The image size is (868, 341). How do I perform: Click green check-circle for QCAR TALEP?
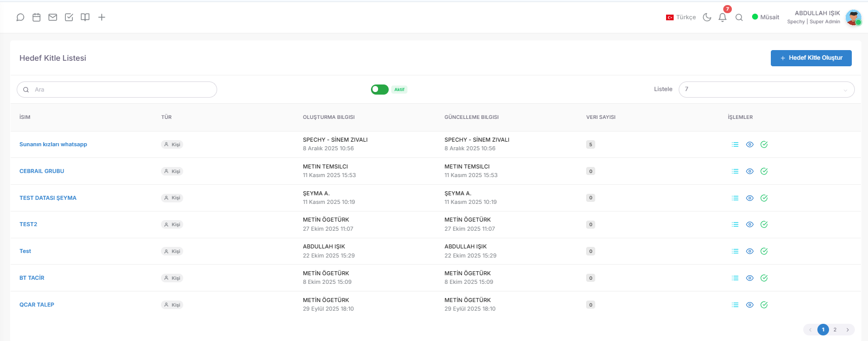point(764,305)
